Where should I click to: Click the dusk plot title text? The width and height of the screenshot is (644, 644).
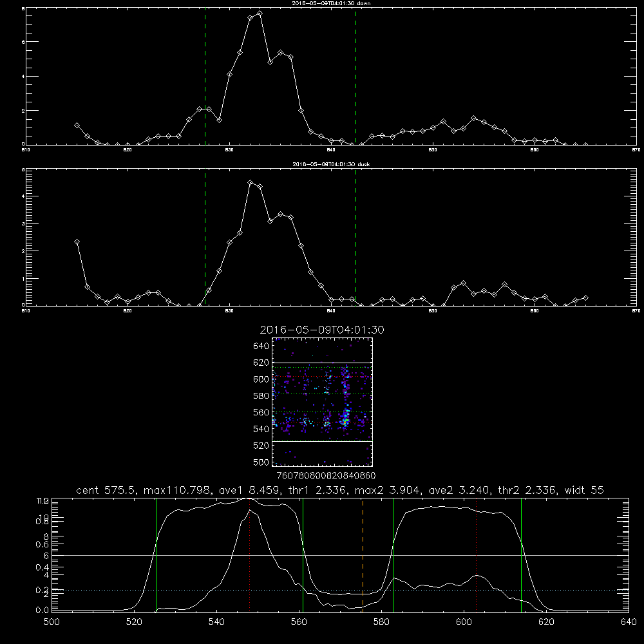[331, 164]
